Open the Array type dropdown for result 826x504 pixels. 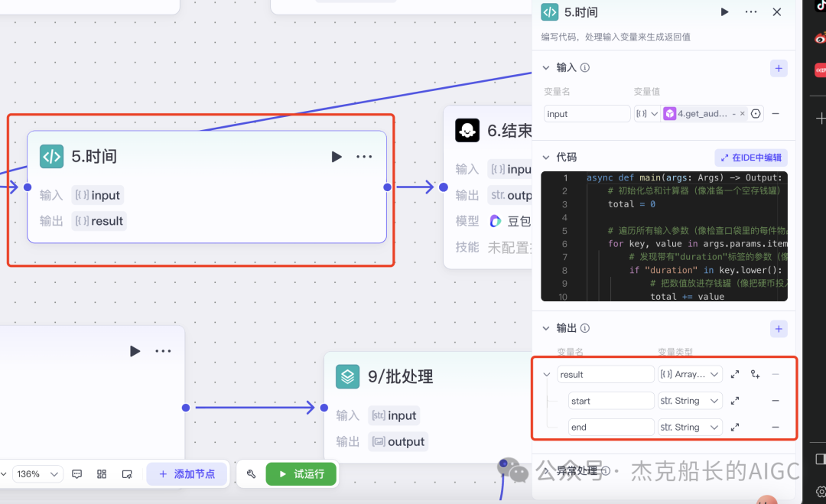coord(690,375)
